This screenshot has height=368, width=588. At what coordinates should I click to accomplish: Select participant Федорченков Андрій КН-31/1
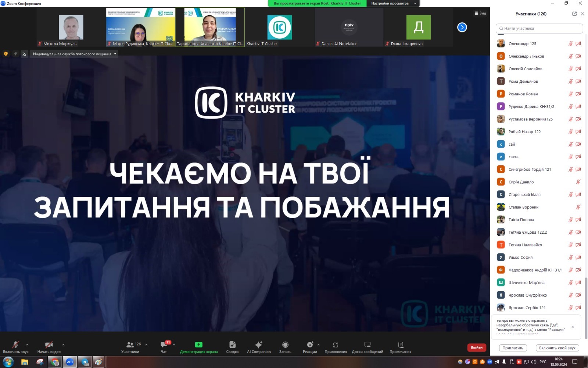539,270
